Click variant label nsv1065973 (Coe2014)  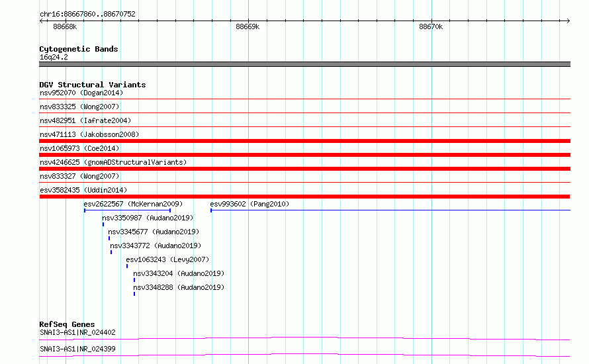79,148
